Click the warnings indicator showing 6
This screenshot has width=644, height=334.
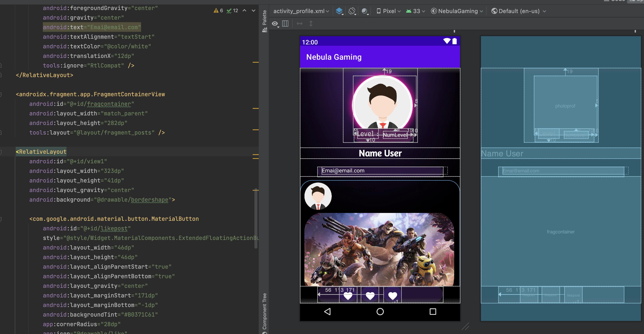click(218, 10)
